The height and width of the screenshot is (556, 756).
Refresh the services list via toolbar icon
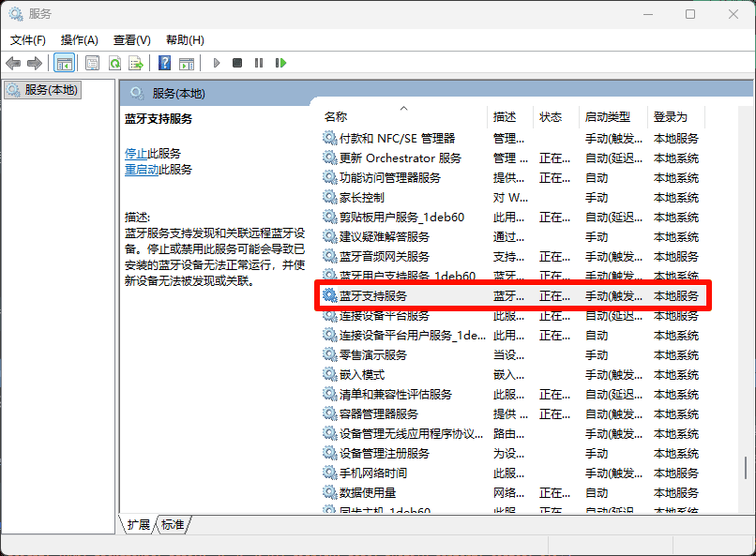point(114,63)
